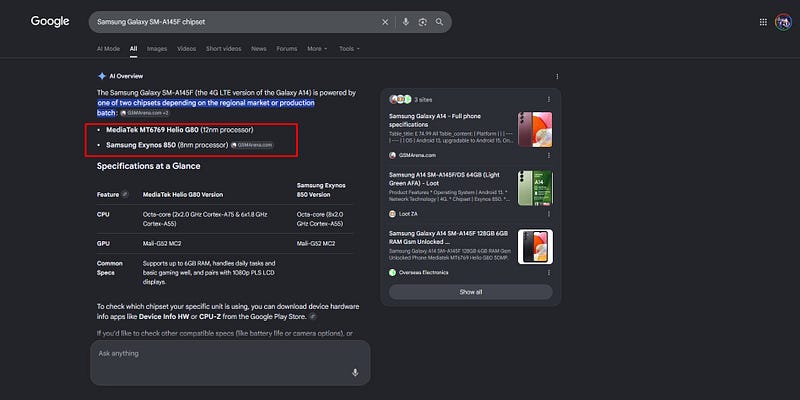Screen dimensions: 800x400
Task: Click CPU-Z bold text
Action: (x=210, y=317)
